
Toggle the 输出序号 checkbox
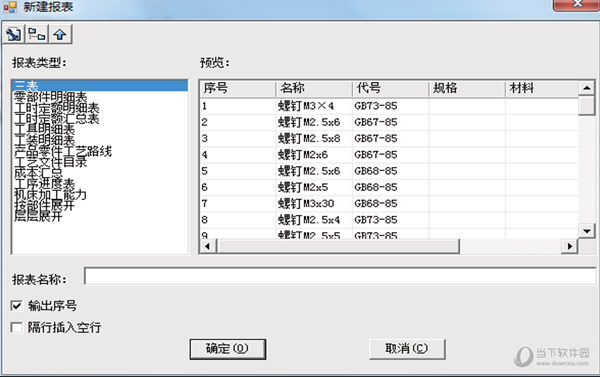pyautogui.click(x=16, y=305)
